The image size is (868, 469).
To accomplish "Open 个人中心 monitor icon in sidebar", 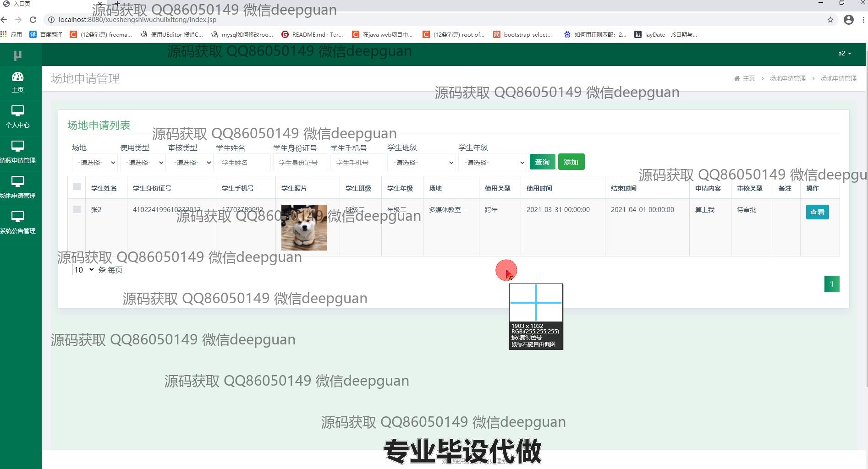I will (17, 111).
